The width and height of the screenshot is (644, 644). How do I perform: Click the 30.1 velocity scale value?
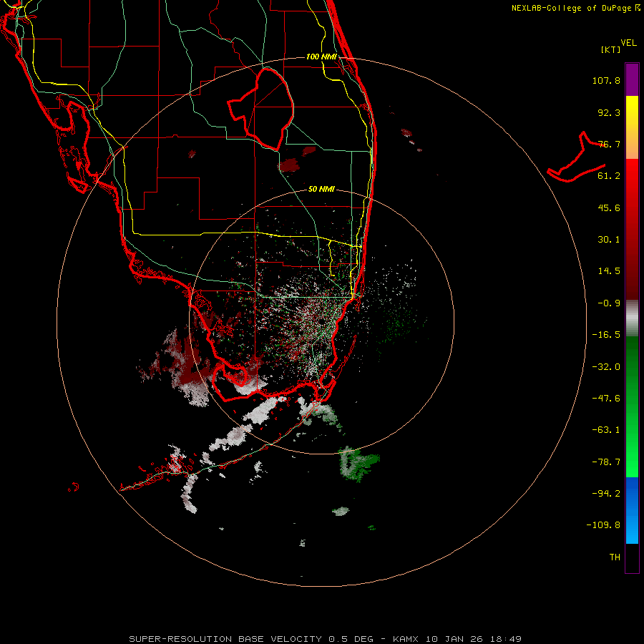click(x=609, y=240)
